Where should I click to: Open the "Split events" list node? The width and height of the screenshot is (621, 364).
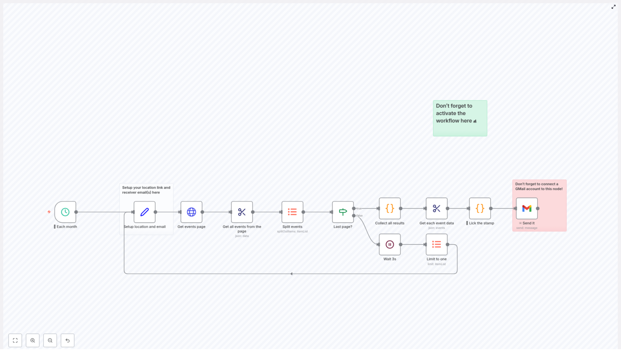(x=292, y=212)
